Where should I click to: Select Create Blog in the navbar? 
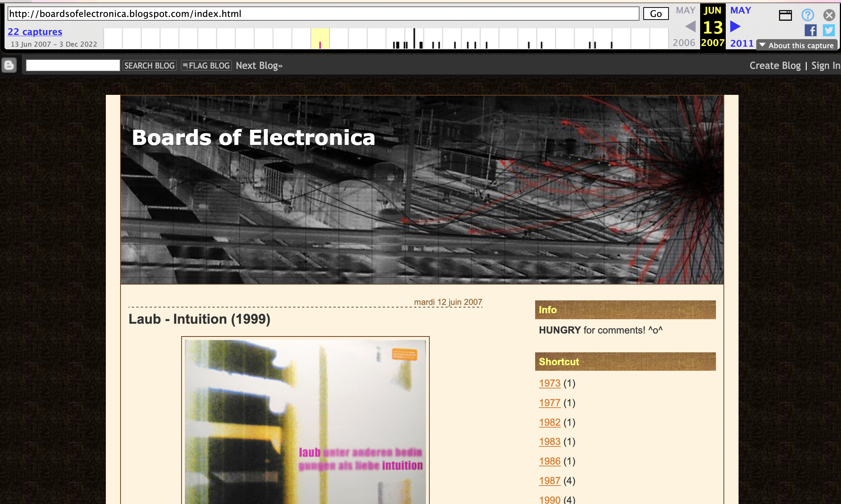click(775, 65)
